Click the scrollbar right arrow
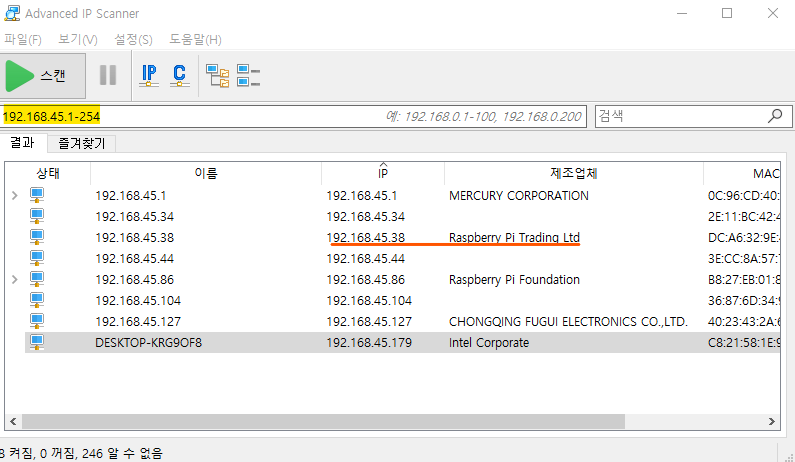795x462 pixels. (x=772, y=421)
